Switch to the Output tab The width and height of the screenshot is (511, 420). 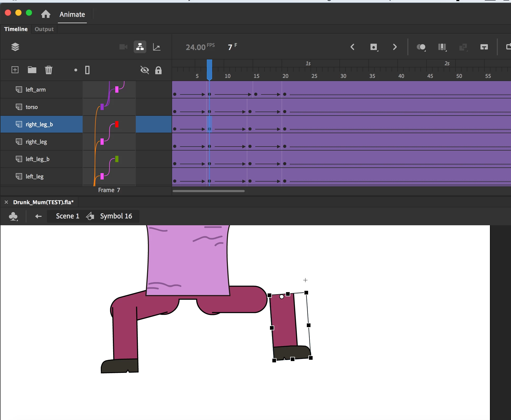44,29
